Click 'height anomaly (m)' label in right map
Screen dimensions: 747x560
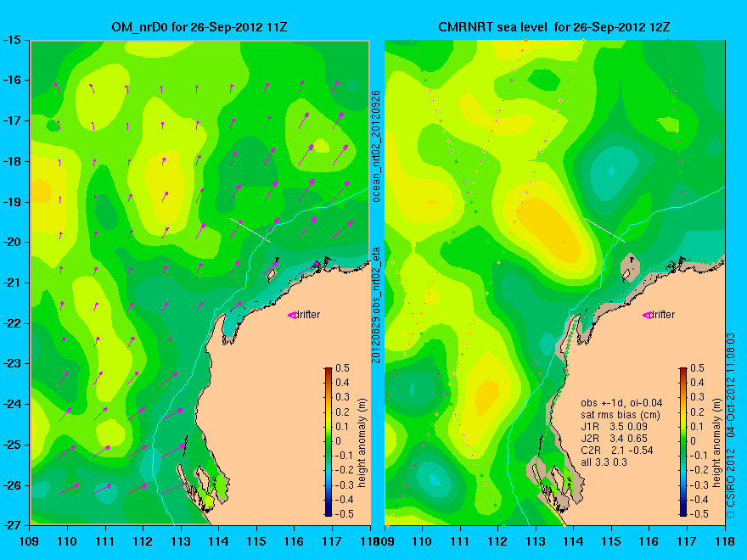(717, 443)
